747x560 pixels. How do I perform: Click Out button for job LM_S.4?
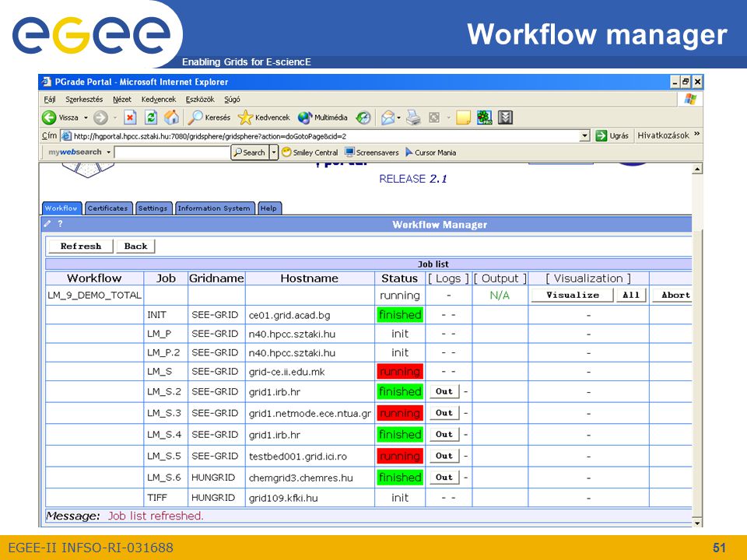click(x=444, y=434)
